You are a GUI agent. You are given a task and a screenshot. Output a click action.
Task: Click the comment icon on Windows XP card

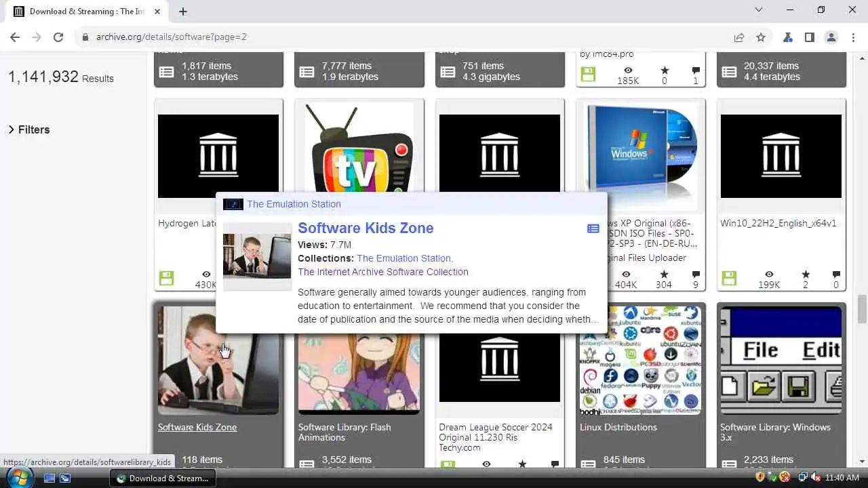click(696, 274)
